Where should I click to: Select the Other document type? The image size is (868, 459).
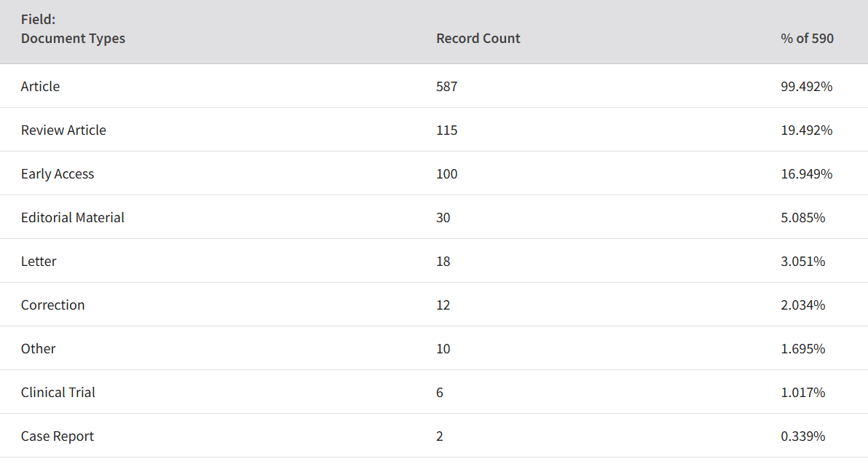[x=38, y=349]
